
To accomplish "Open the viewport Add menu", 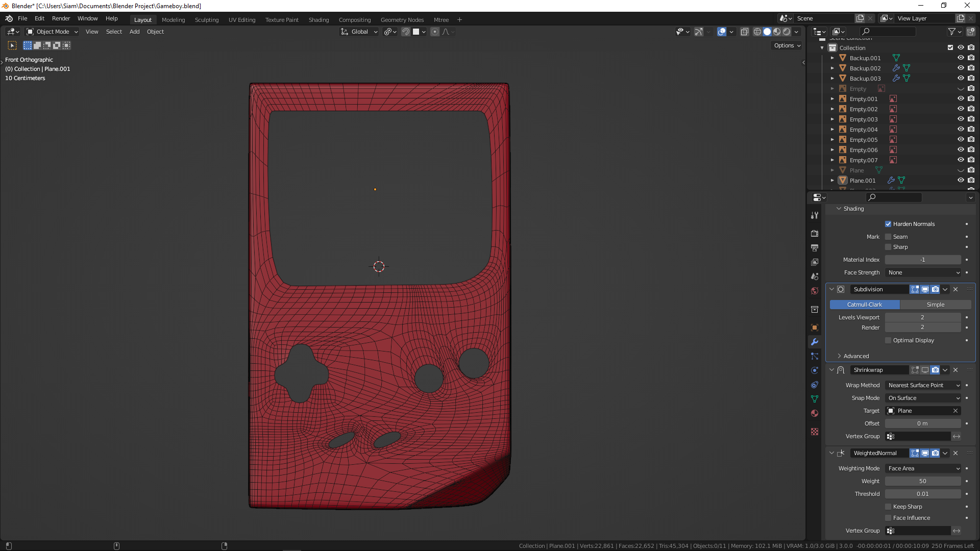I will point(134,32).
